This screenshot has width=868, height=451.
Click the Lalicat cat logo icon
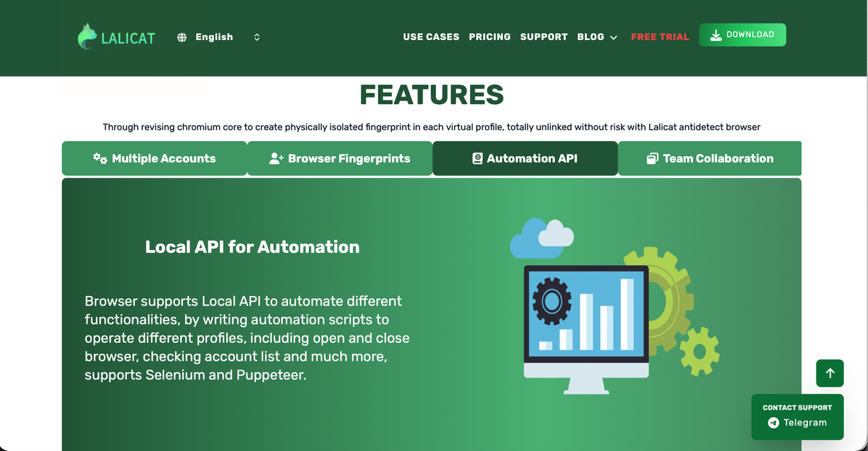coord(87,37)
